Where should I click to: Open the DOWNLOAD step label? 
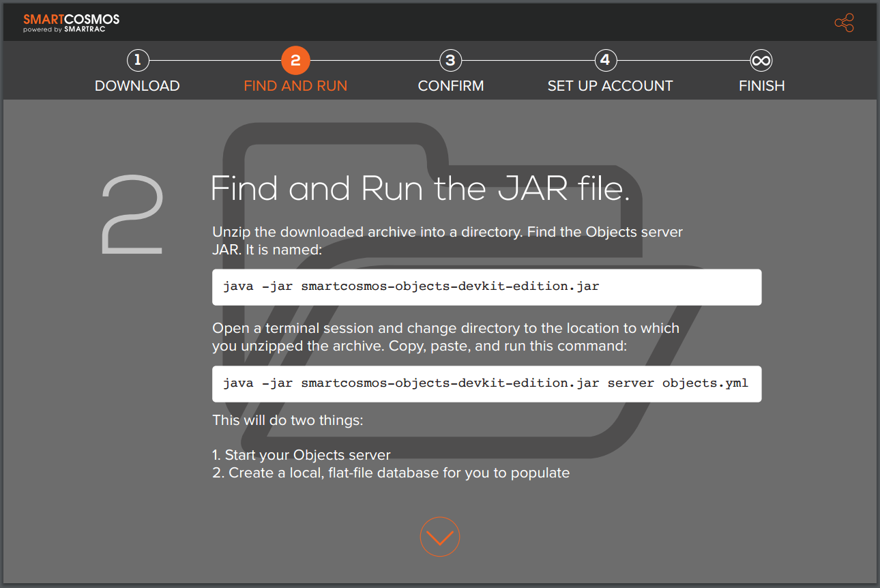pos(137,86)
